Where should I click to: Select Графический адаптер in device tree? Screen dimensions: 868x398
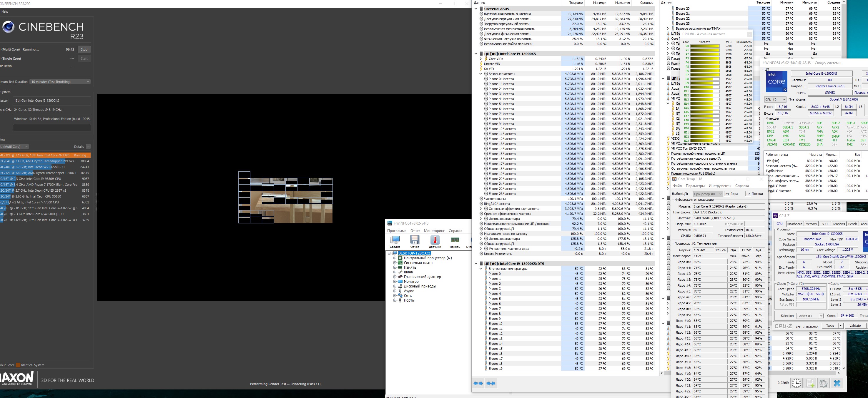(x=422, y=277)
